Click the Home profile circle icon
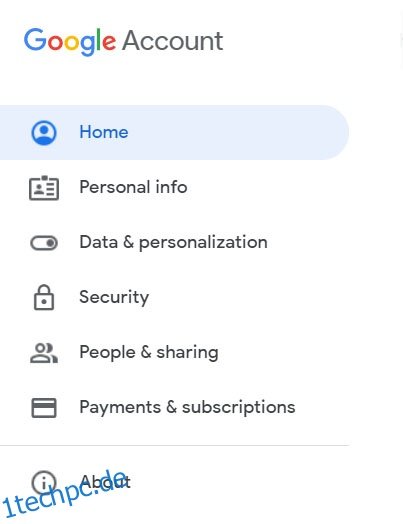The height and width of the screenshot is (524, 403). [44, 133]
